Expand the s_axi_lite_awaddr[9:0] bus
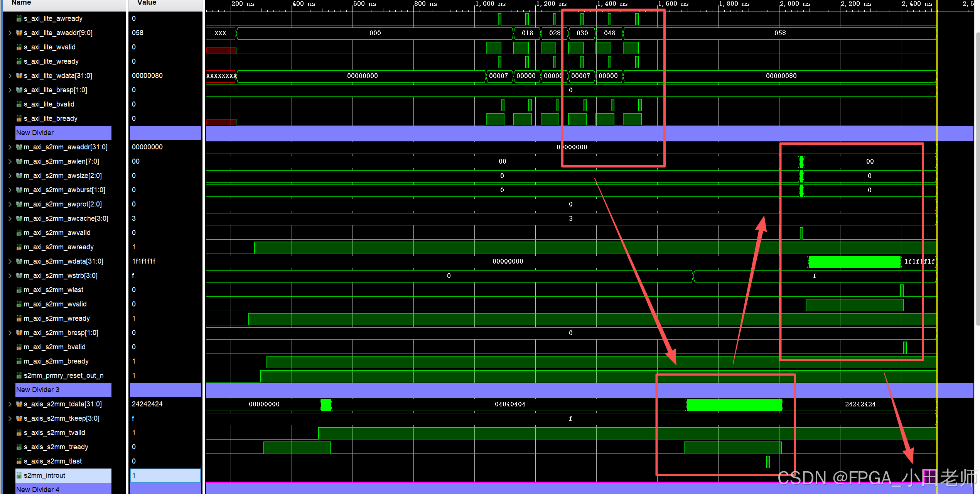The image size is (980, 494). pyautogui.click(x=10, y=33)
